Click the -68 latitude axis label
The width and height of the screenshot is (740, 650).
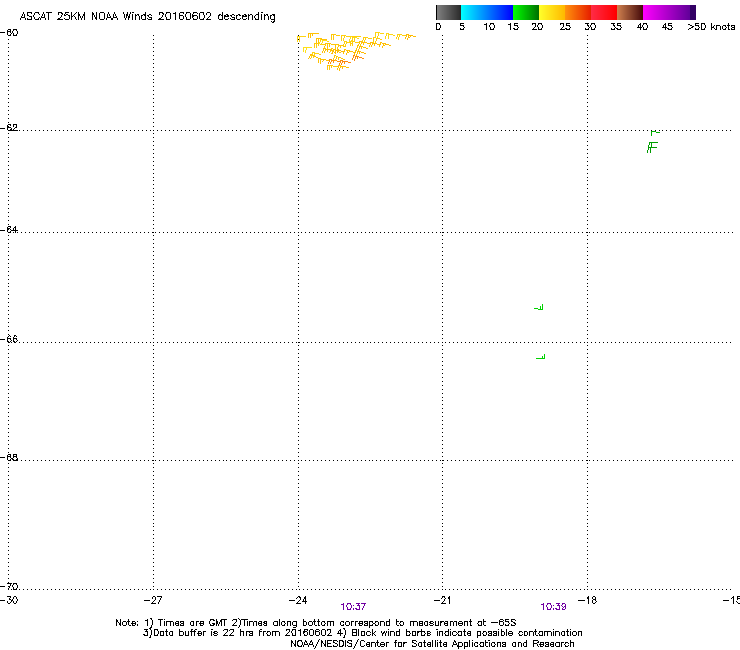tap(9, 458)
